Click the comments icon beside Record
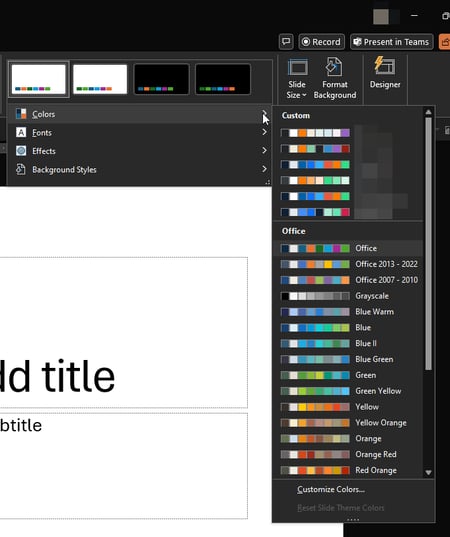Screen dimensions: 450x537 click(286, 42)
